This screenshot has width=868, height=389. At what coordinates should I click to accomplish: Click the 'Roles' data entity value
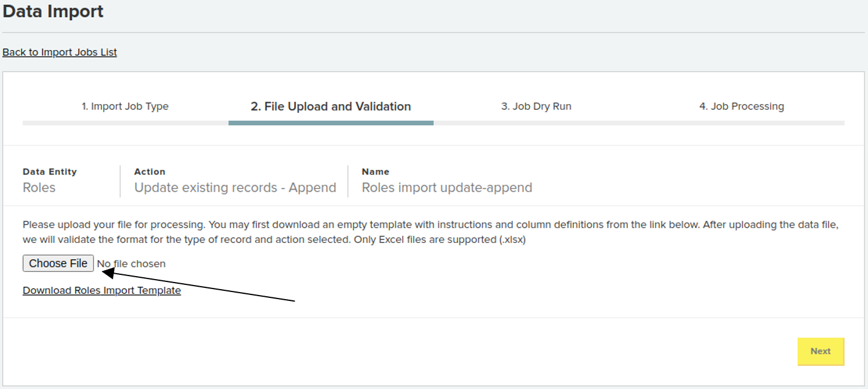click(x=39, y=187)
